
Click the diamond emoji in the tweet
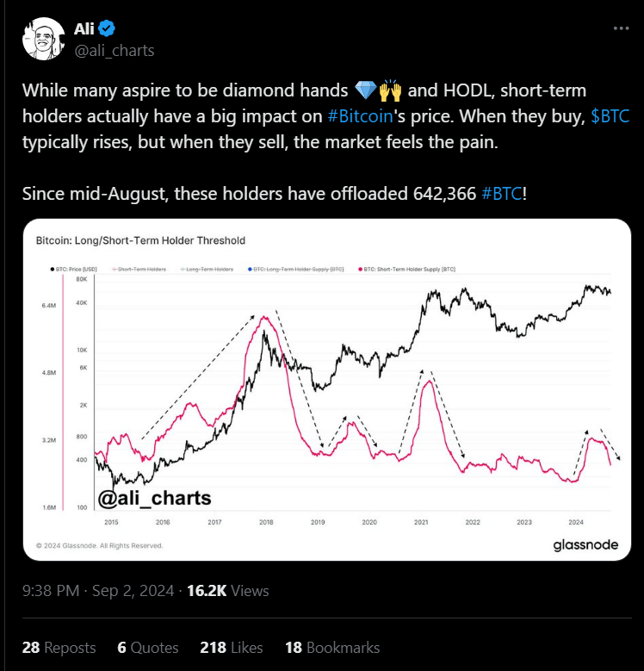(x=365, y=90)
